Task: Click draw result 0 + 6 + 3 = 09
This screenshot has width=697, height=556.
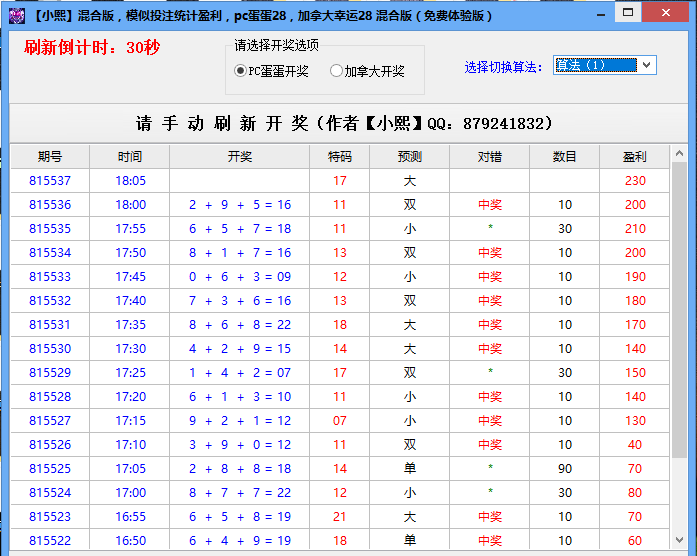Action: [240, 277]
